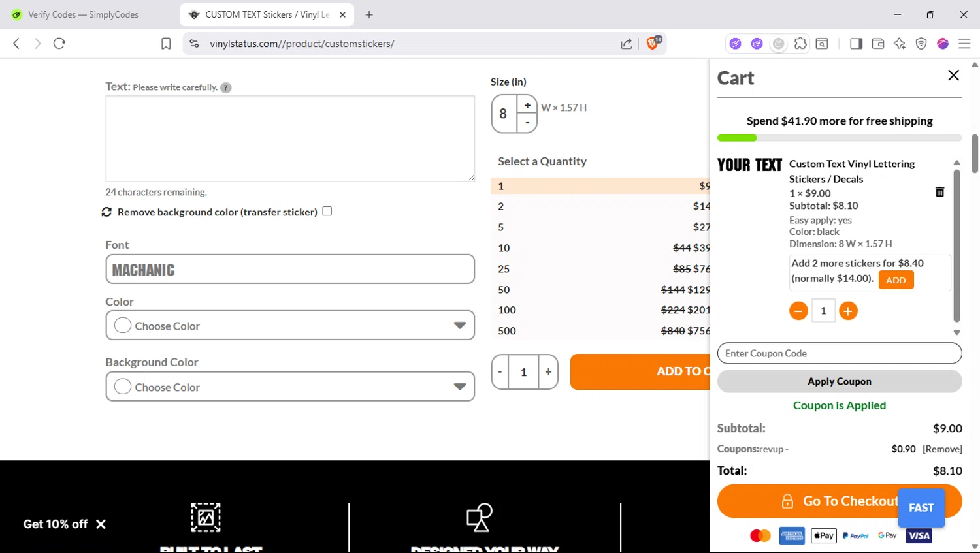Viewport: 980px width, 553px height.
Task: Click the product quantity number field
Action: [523, 372]
